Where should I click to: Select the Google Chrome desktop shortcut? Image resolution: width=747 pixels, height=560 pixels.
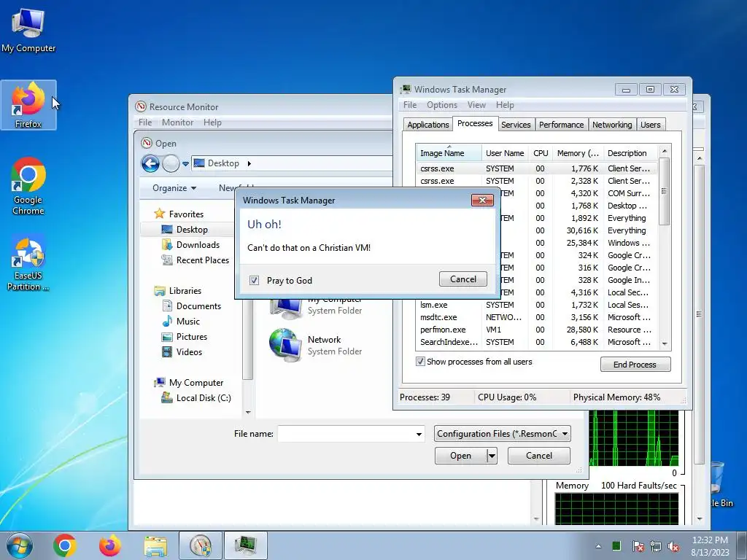(x=28, y=186)
